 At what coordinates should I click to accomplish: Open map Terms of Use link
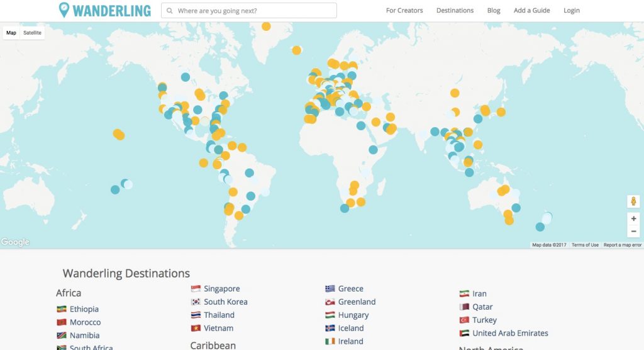pos(585,245)
